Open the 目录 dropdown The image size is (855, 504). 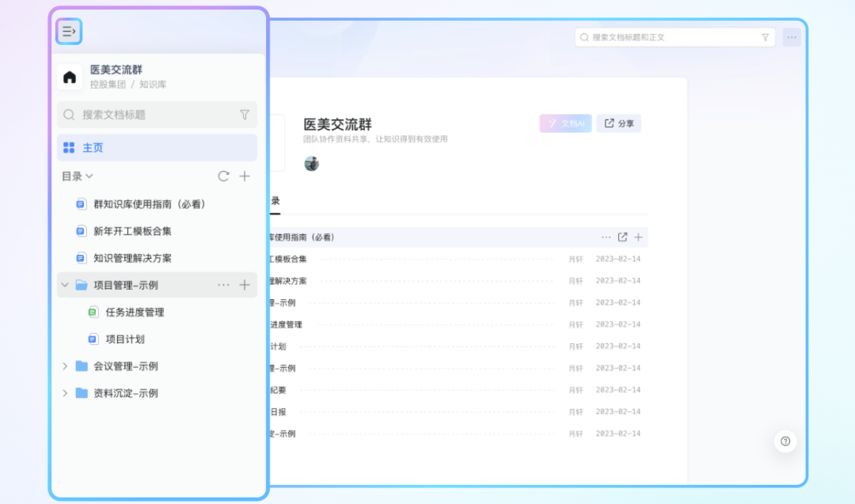coord(78,176)
